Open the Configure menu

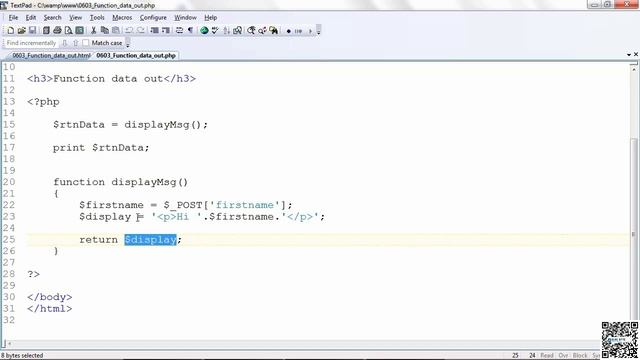(153, 18)
